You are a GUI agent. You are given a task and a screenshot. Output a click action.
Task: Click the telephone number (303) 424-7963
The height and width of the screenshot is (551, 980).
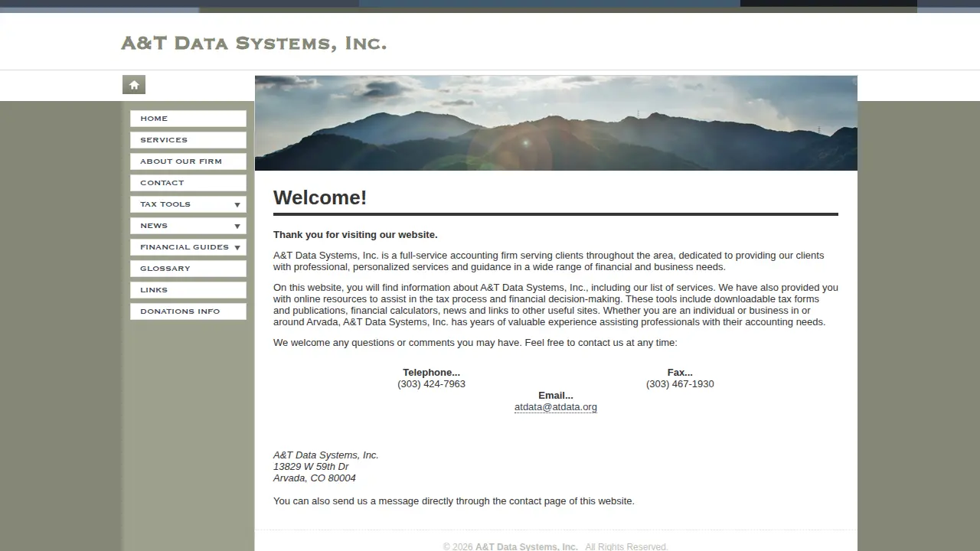click(x=432, y=384)
